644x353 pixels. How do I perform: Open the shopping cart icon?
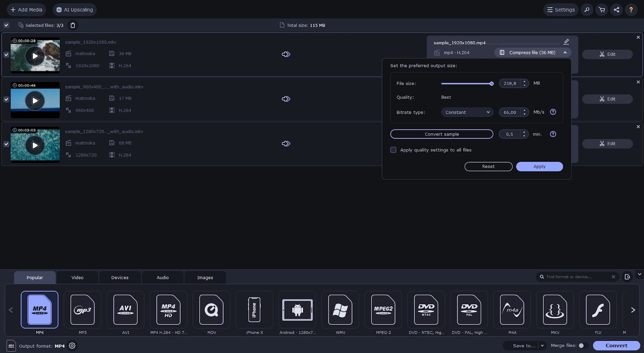coord(602,10)
